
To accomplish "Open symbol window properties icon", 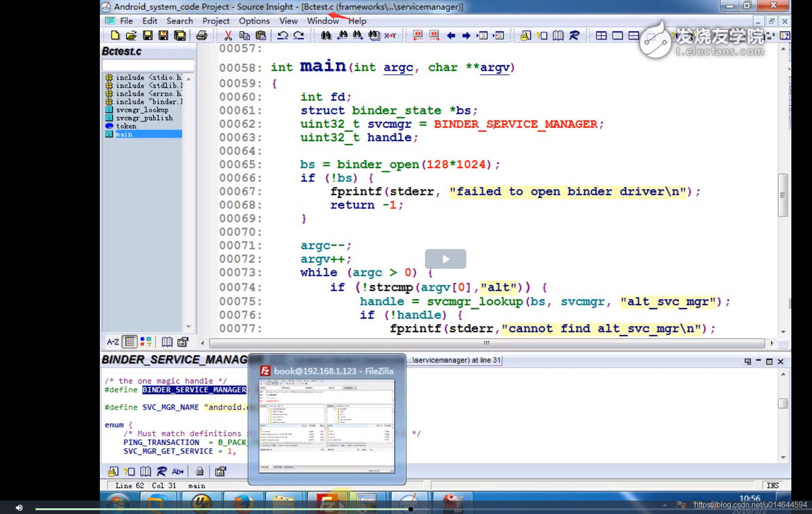I will click(x=183, y=342).
